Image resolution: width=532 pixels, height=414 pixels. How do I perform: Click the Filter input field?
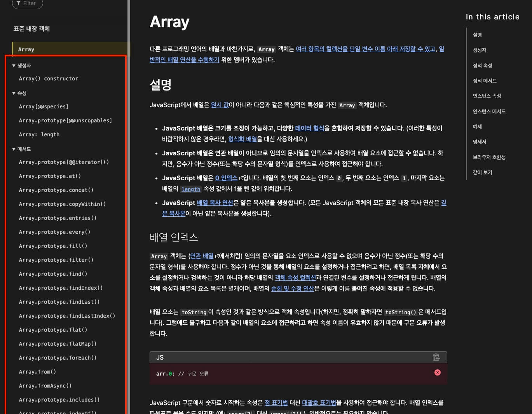tap(31, 3)
